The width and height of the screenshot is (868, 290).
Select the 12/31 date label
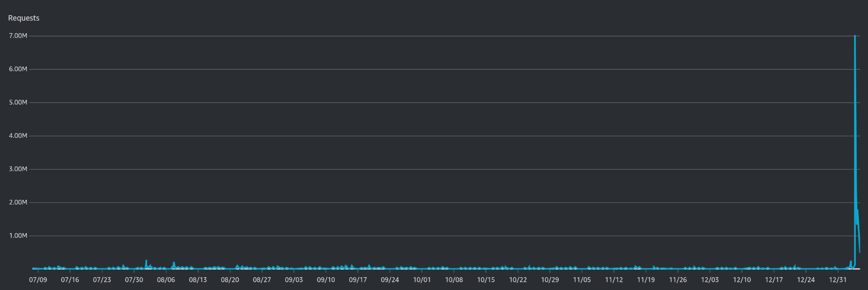tap(838, 280)
